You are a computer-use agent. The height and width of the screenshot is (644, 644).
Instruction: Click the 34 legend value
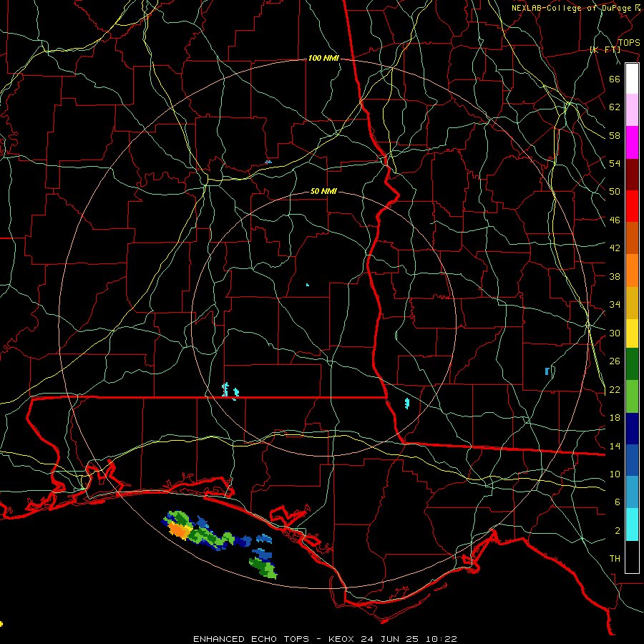[615, 305]
